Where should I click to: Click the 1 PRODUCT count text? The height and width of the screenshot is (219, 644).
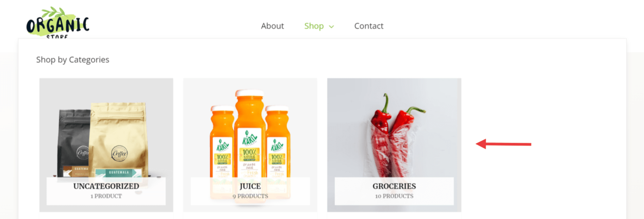[x=106, y=196]
